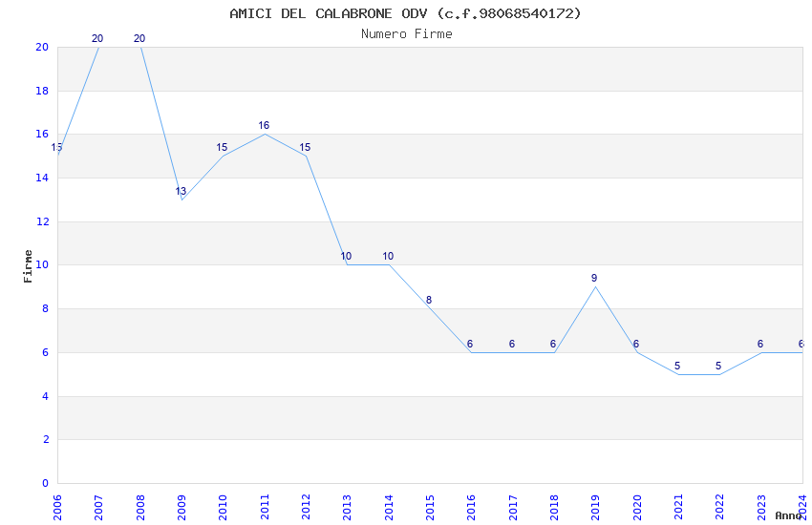Select the 2006 year label on x-axis
Viewport: 812px width, 525px height.
tap(57, 508)
